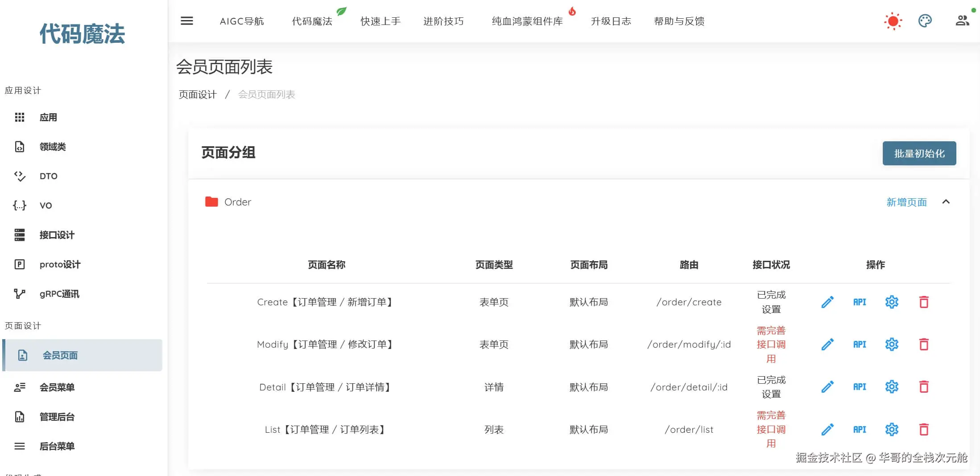Open gear settings for Detail order page
Image resolution: width=980 pixels, height=476 pixels.
tap(892, 387)
